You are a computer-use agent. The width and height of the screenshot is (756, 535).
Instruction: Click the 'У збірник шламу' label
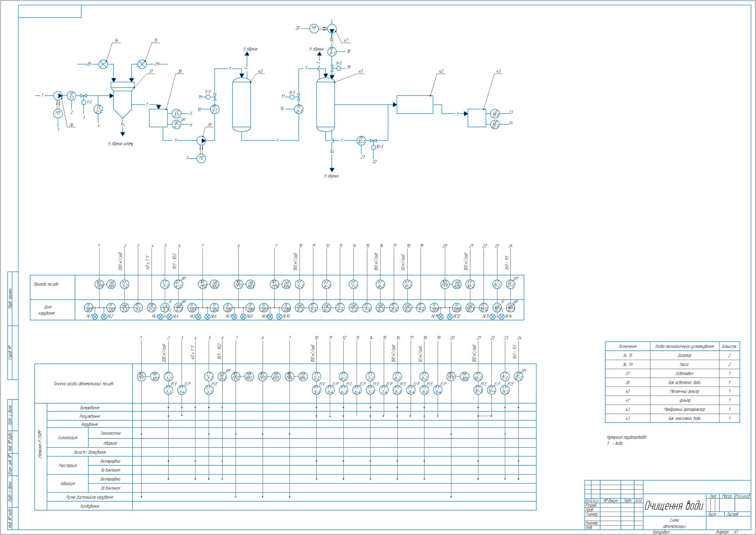(121, 144)
